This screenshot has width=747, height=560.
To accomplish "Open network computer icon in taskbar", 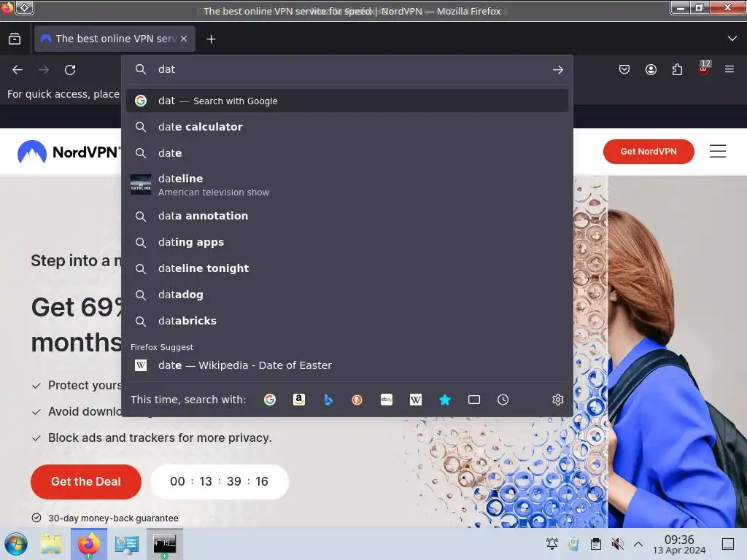I will tap(126, 544).
